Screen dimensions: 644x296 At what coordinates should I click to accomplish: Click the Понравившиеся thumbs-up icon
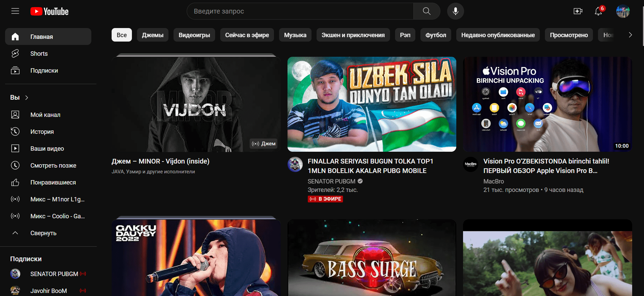coord(15,182)
